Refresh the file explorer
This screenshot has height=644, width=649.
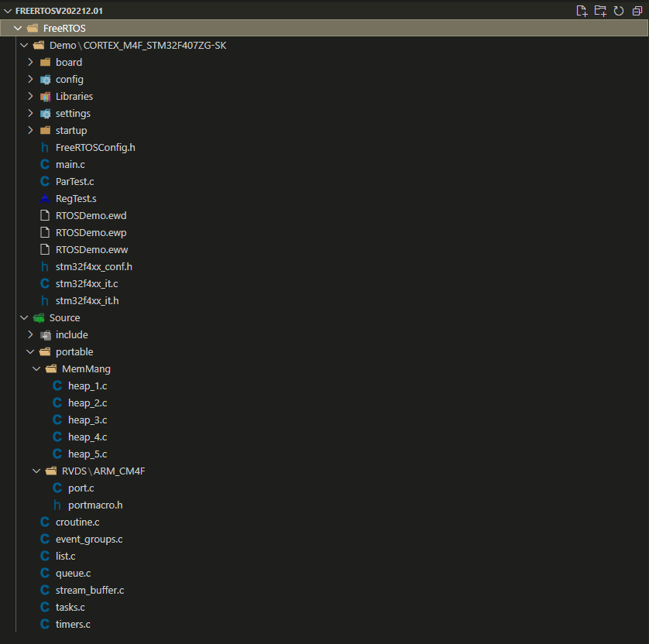point(619,11)
